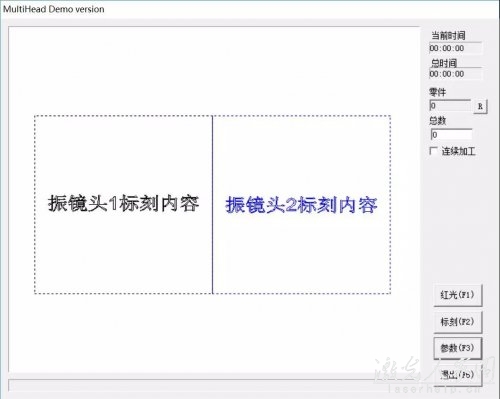
Task: Reset part count with R button
Action: coord(480,106)
